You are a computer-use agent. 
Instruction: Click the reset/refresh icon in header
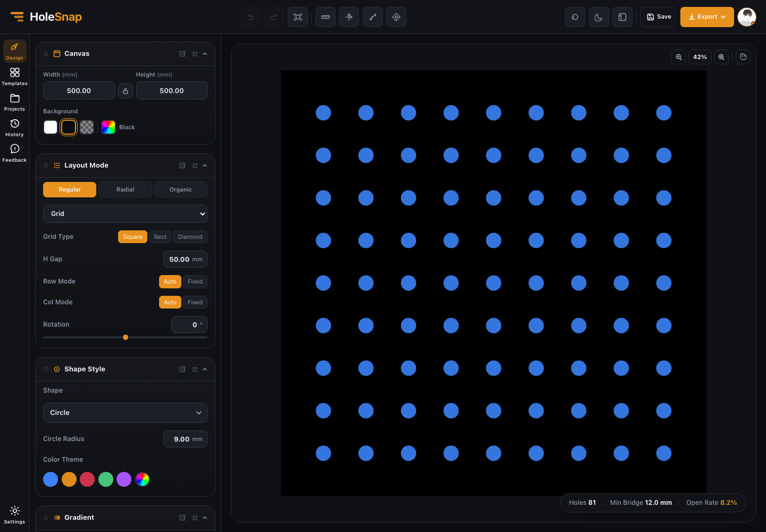[x=575, y=17]
